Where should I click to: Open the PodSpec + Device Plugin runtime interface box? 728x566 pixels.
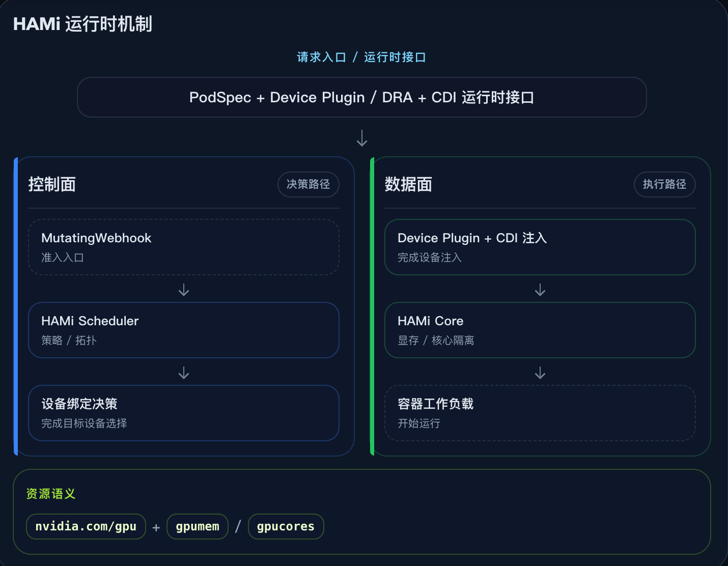coord(361,97)
